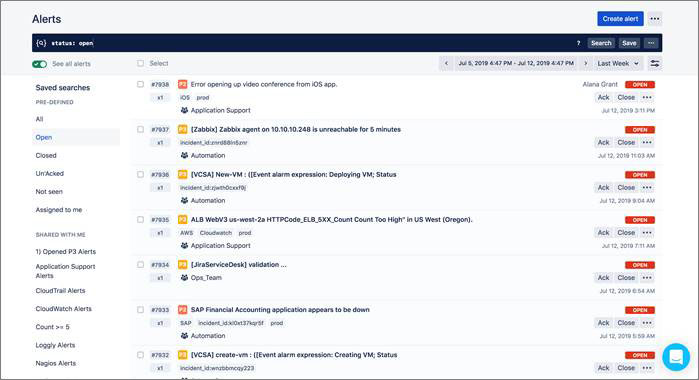This screenshot has height=380, width=699.
Task: Click priority icon of alert #7938
Action: coord(182,84)
